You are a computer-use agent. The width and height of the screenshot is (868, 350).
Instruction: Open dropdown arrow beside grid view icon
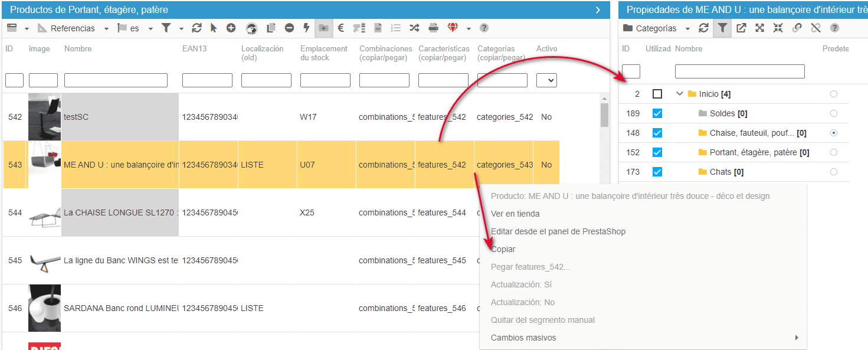pos(27,28)
